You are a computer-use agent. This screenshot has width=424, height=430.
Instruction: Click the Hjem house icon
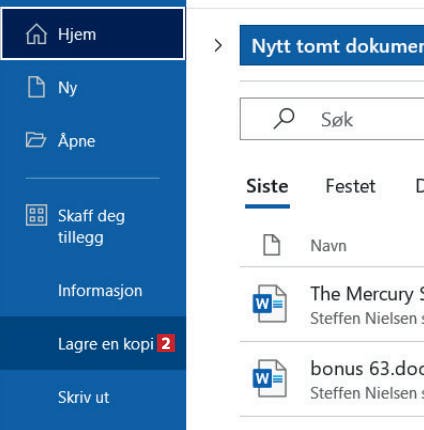click(36, 34)
